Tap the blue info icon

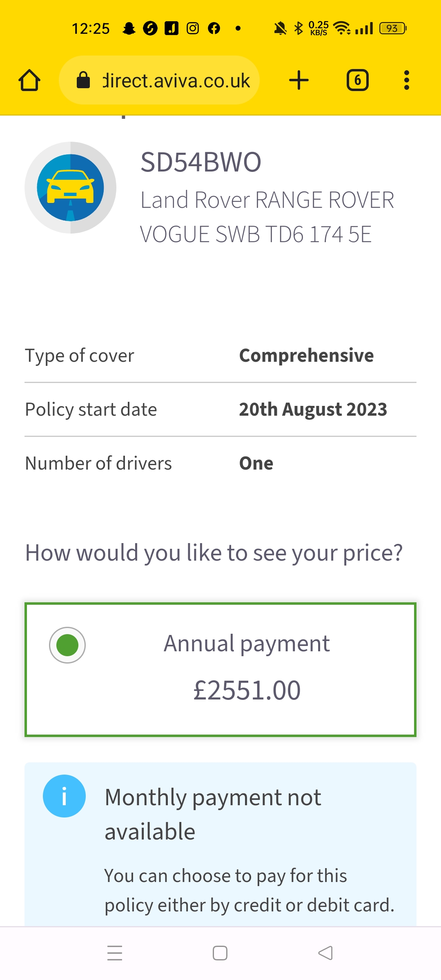(x=64, y=796)
